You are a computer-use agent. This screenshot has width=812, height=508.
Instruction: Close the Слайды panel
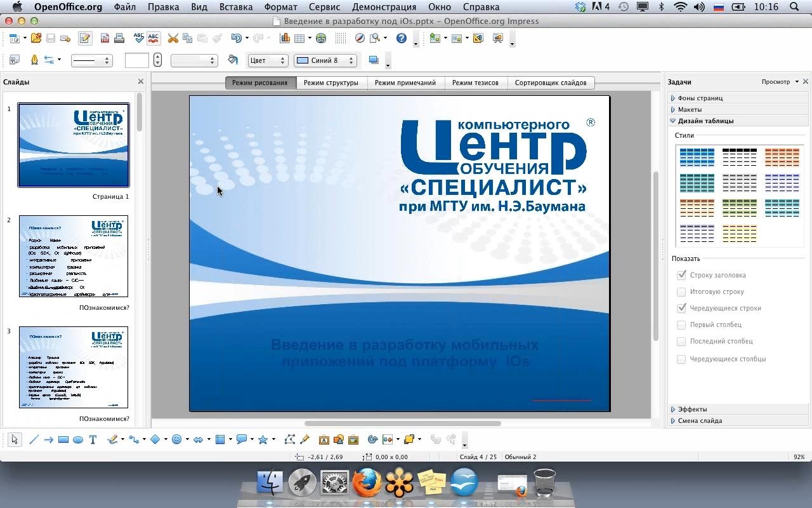click(x=141, y=82)
